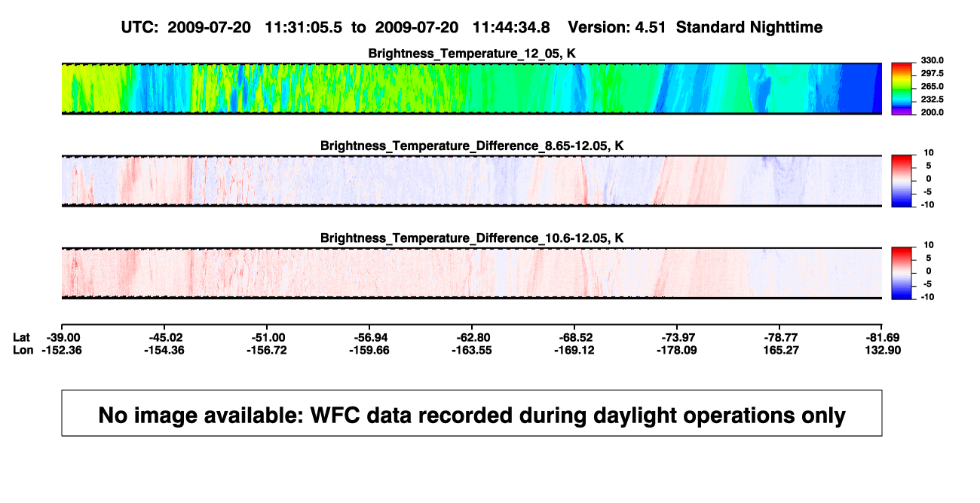Click the 'Version: 4.51' text
This screenshot has width=980, height=503.
[x=617, y=27]
